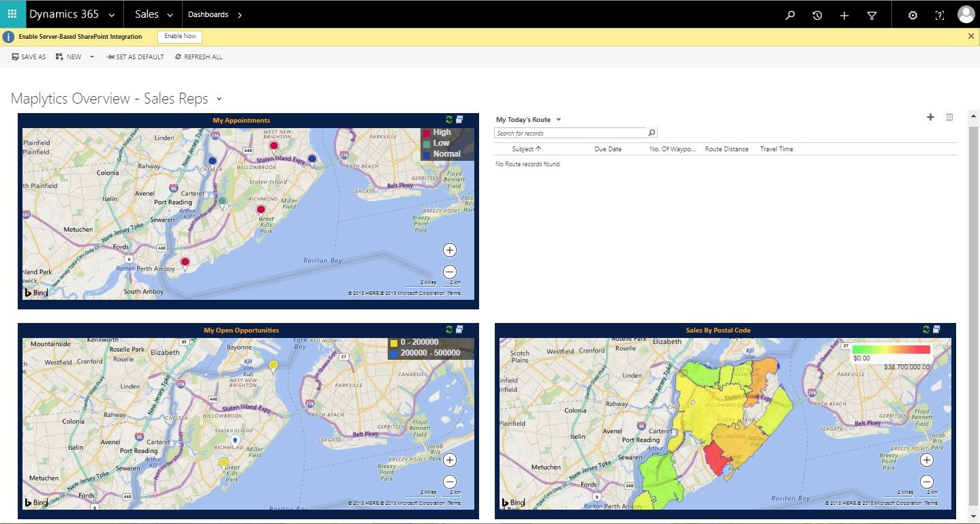Viewport: 980px width, 524px height.
Task: Open advanced find funnel icon
Action: [x=872, y=15]
